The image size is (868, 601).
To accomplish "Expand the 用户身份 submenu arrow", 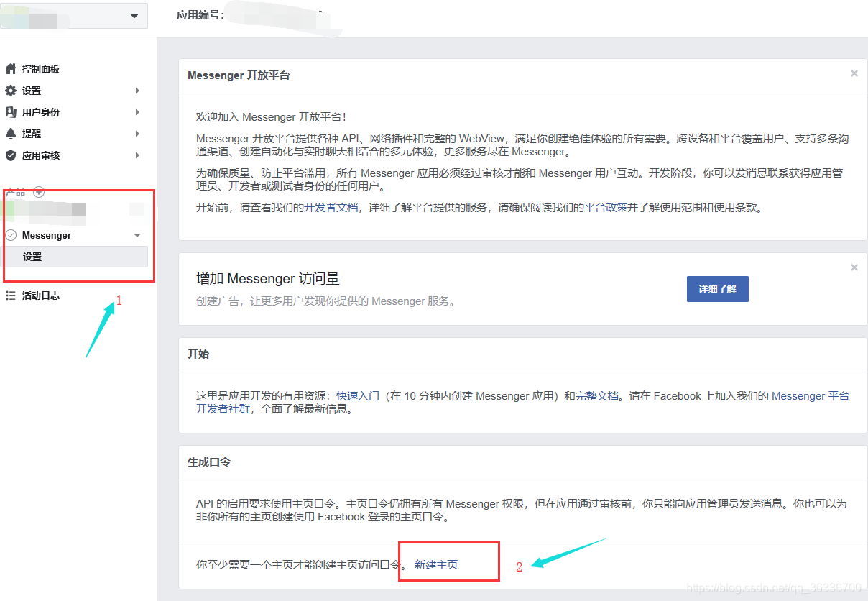I will point(137,112).
